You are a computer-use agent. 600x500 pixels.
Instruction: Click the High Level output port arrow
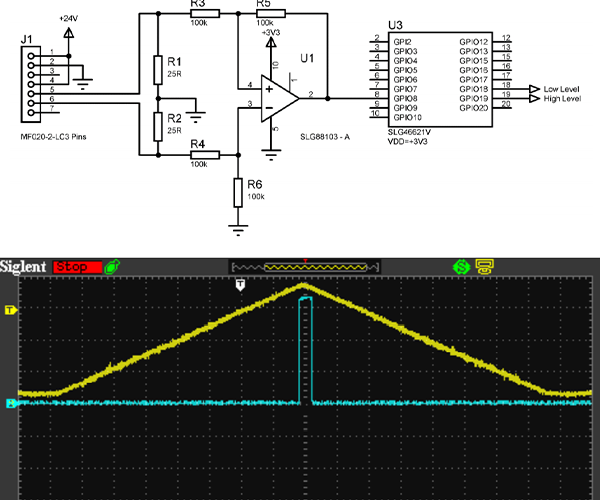point(534,98)
